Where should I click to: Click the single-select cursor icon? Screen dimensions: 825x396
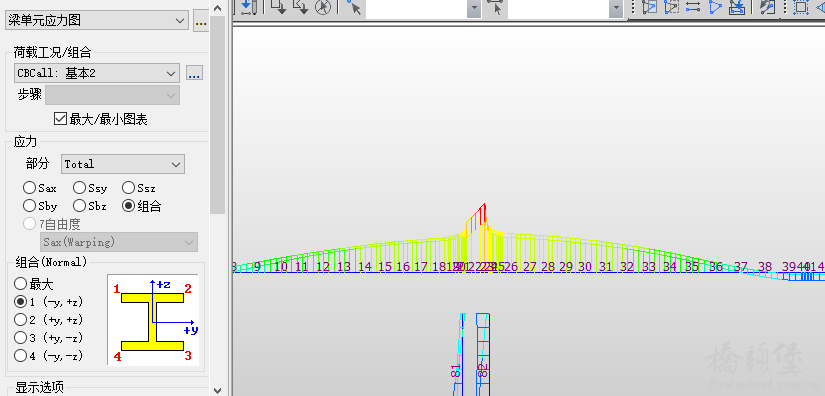click(354, 7)
